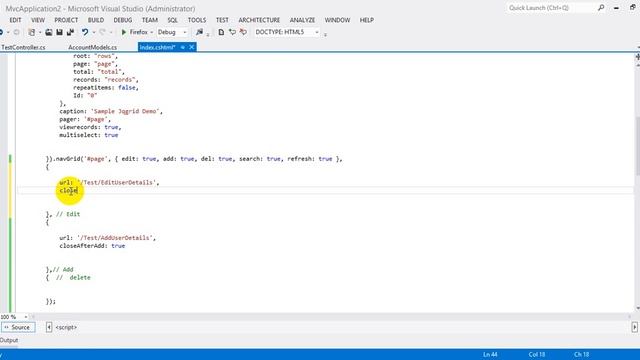
Task: Close the Index.cshtml tab
Action: [191, 47]
